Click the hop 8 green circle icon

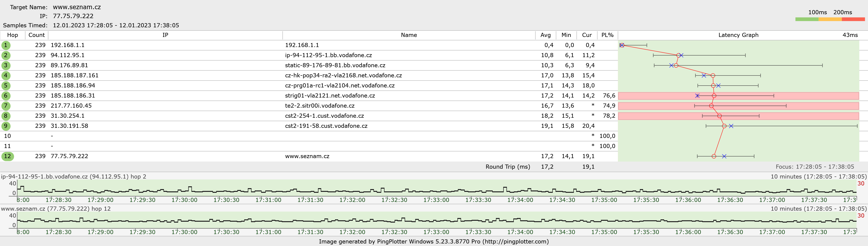click(6, 116)
